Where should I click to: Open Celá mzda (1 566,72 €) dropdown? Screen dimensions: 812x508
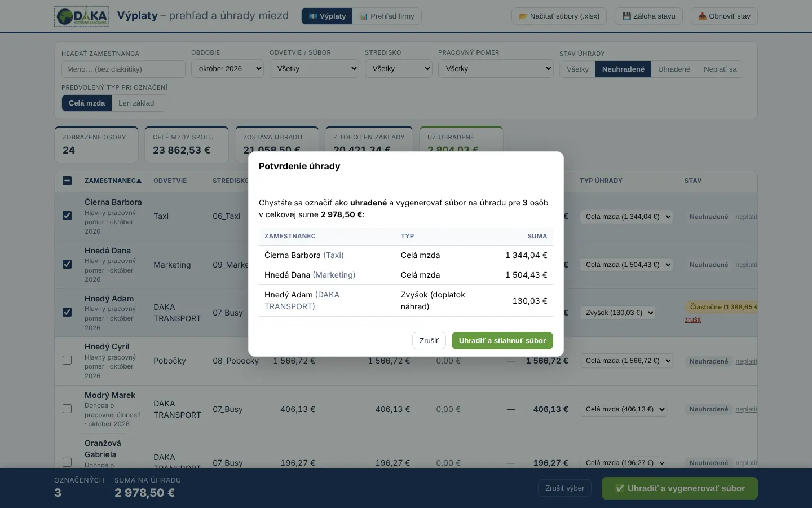626,361
